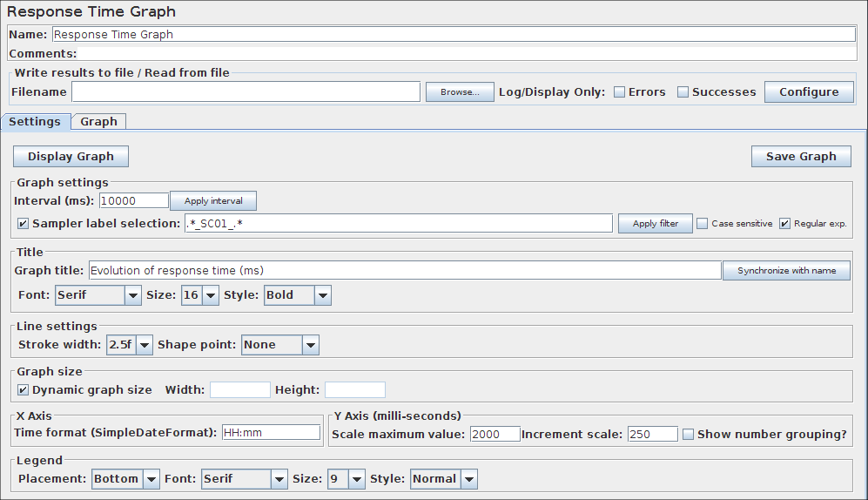
Task: Select the Settings tab
Action: point(35,122)
